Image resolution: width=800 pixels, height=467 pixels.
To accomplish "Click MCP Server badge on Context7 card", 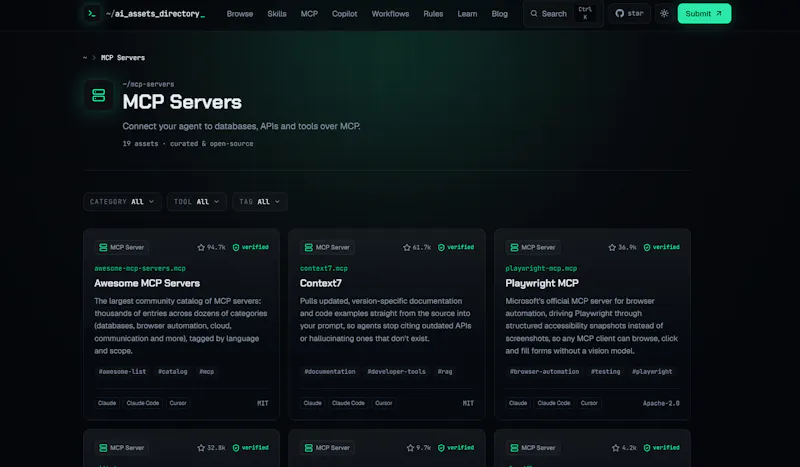I will 327,248.
